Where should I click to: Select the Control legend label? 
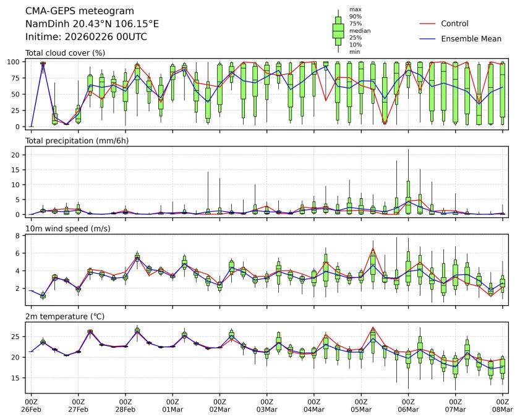pos(454,23)
